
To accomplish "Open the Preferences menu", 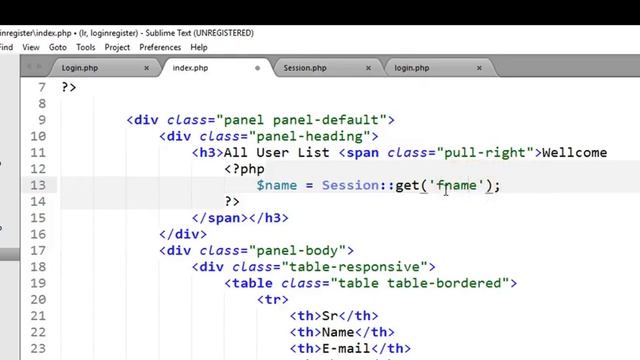I will pos(160,47).
